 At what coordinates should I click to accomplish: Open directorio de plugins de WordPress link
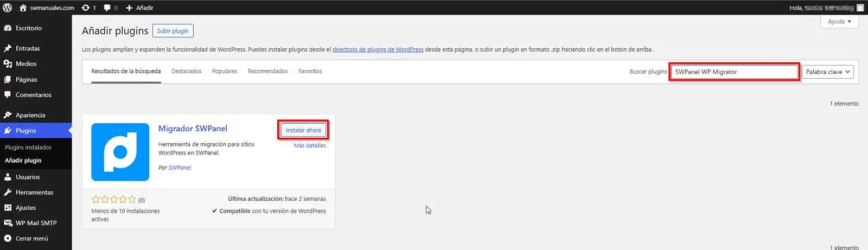(x=378, y=49)
